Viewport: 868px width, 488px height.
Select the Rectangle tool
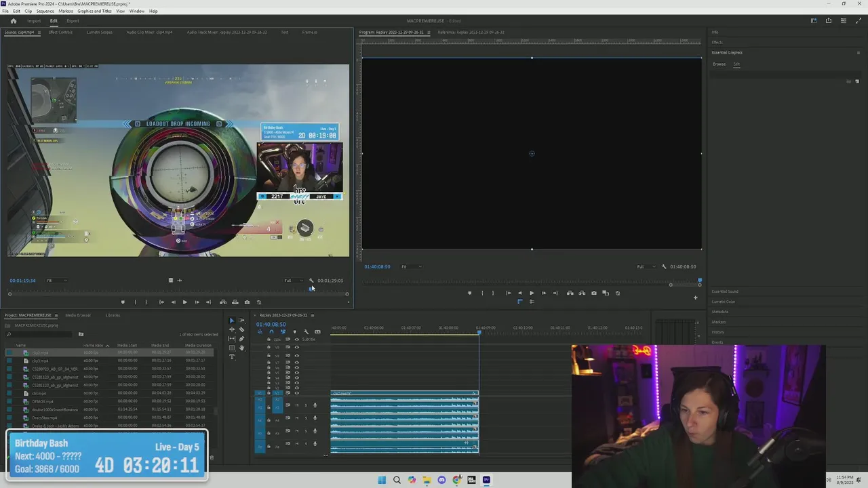(232, 348)
